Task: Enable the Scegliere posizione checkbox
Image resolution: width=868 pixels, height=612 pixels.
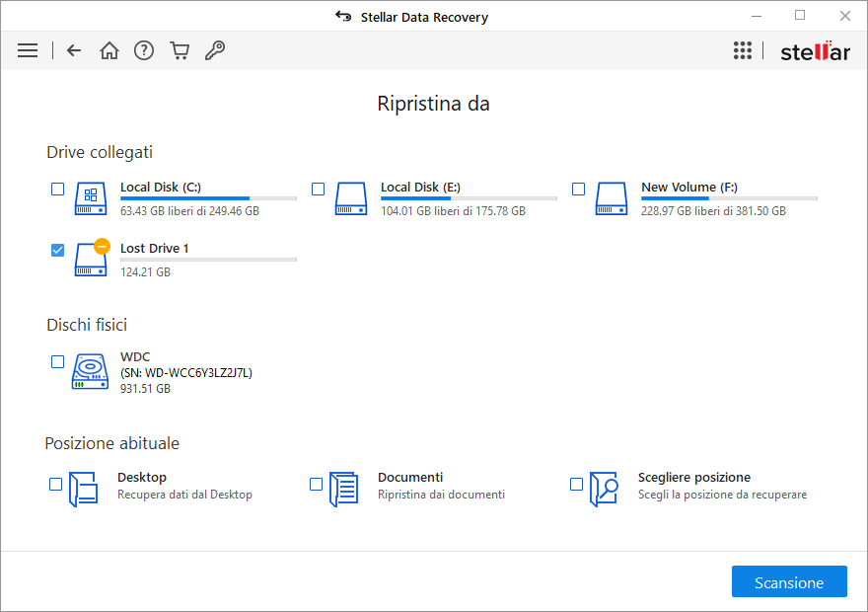Action: click(x=576, y=484)
